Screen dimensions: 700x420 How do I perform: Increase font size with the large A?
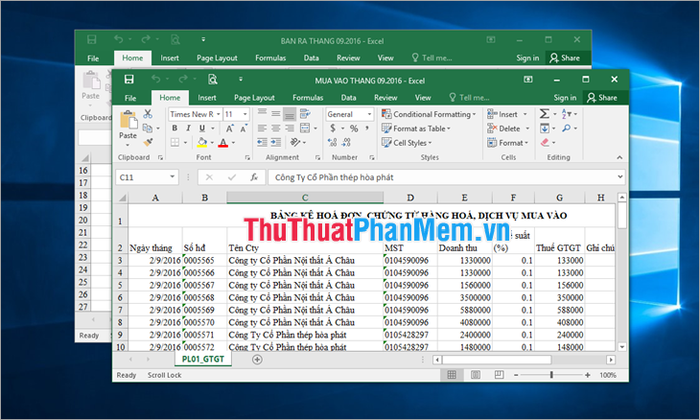click(x=229, y=129)
